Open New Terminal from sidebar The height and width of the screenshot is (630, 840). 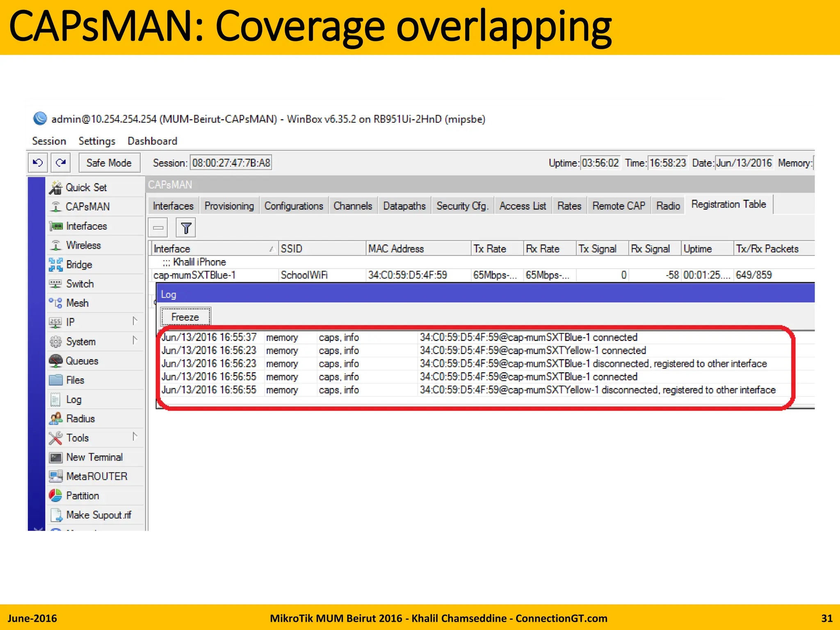94,457
